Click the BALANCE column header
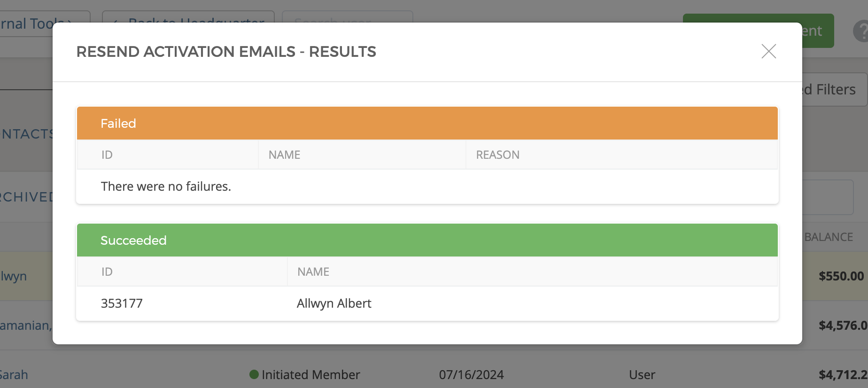Screen dimensions: 868x388 click(829, 237)
